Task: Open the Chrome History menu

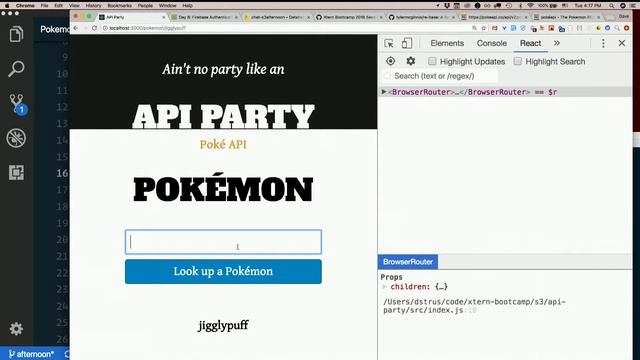Action: pos(93,6)
